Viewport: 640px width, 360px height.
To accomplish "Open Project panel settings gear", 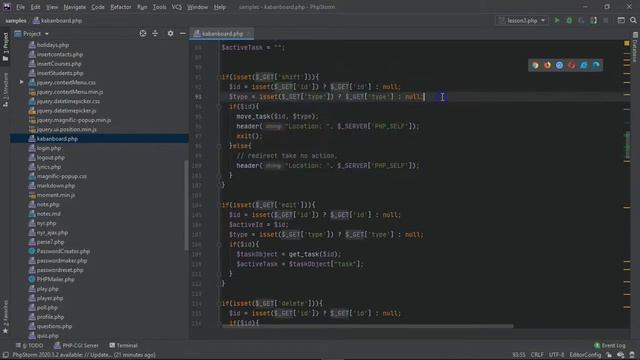I will tap(170, 33).
